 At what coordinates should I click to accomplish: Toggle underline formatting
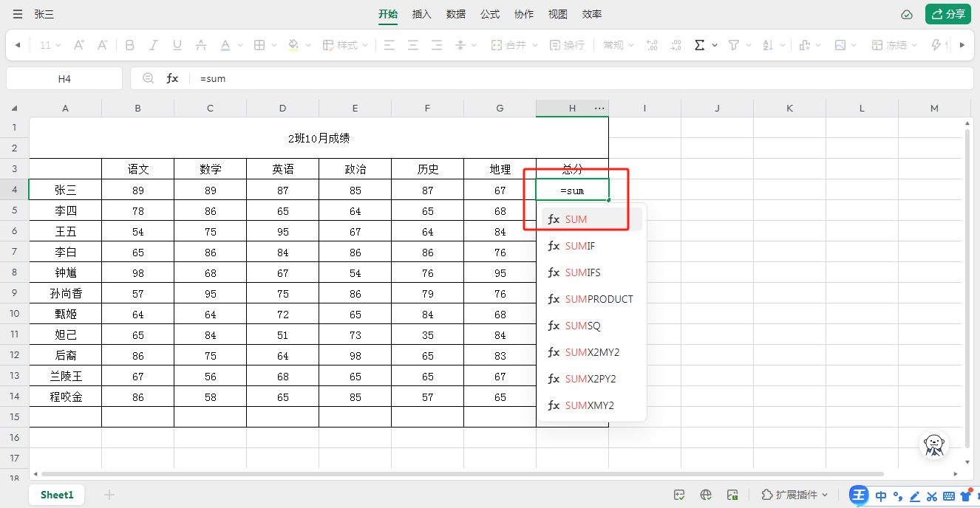(x=177, y=45)
